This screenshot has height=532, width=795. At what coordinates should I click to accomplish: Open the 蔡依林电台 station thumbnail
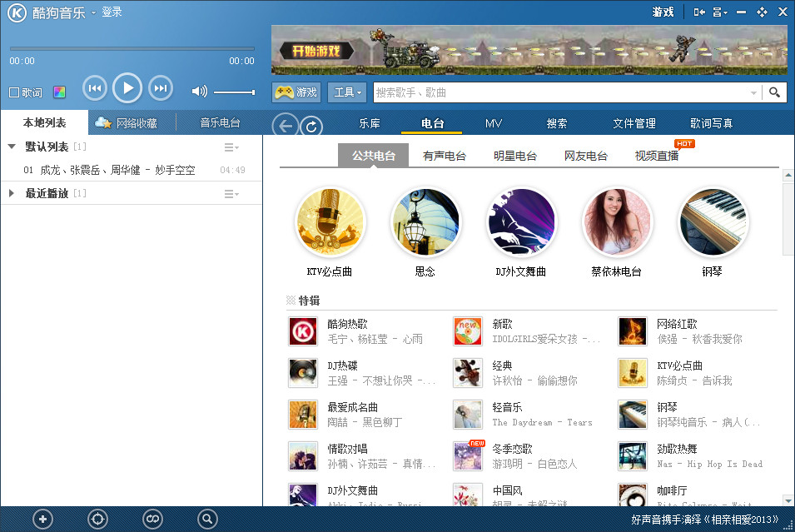click(x=617, y=222)
